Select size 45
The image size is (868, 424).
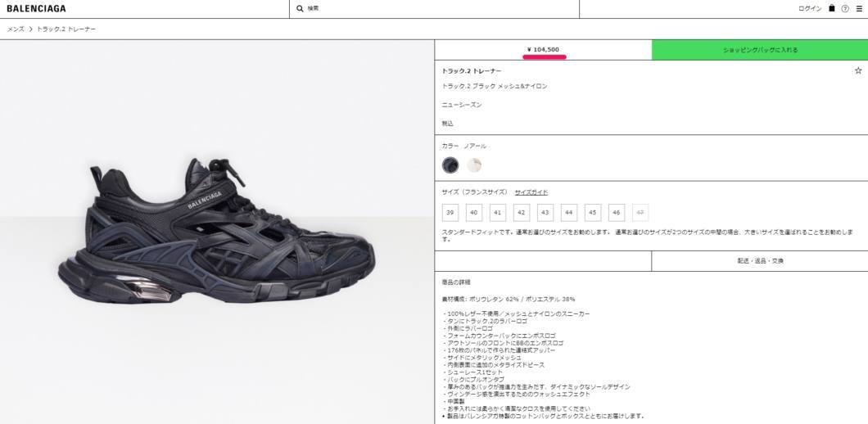pyautogui.click(x=592, y=213)
